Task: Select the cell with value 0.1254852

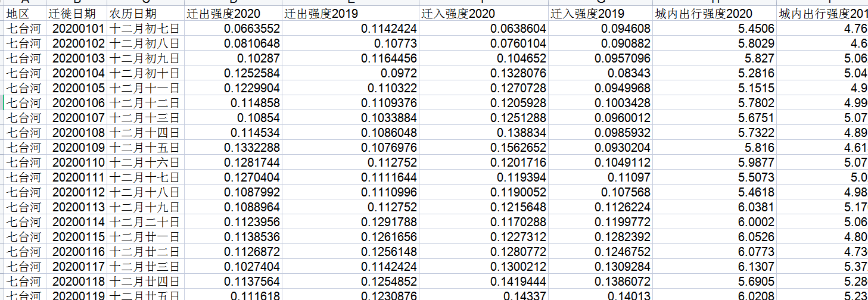Action: click(x=351, y=282)
